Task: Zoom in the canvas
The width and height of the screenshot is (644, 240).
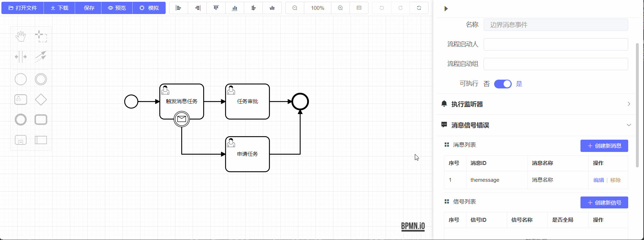Action: [x=340, y=8]
